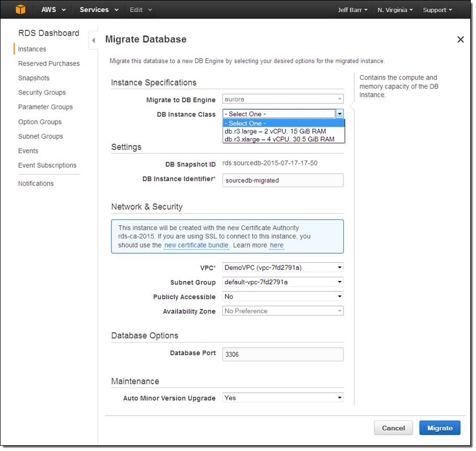Image resolution: width=476 pixels, height=451 pixels.
Task: Click the AWS orange cube logo
Action: [20, 9]
